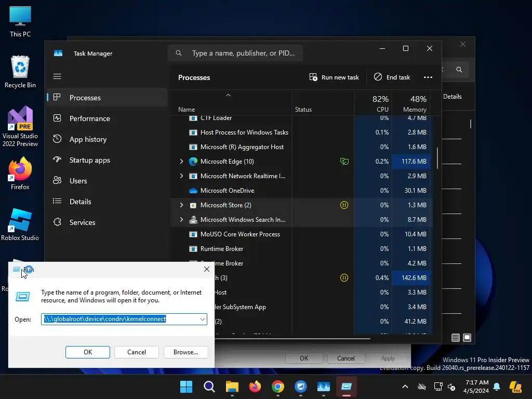
Task: Open Firefox desktop shortcut
Action: click(20, 174)
